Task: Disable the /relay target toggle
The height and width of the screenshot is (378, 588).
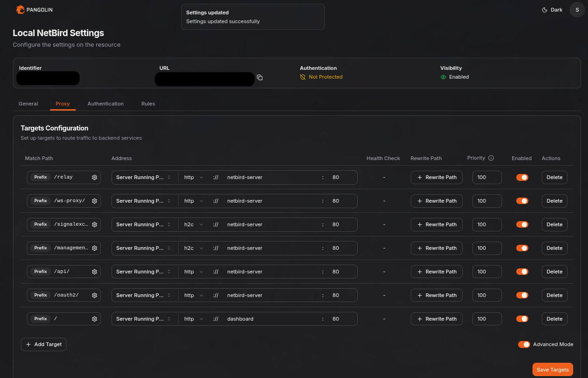Action: pos(522,177)
